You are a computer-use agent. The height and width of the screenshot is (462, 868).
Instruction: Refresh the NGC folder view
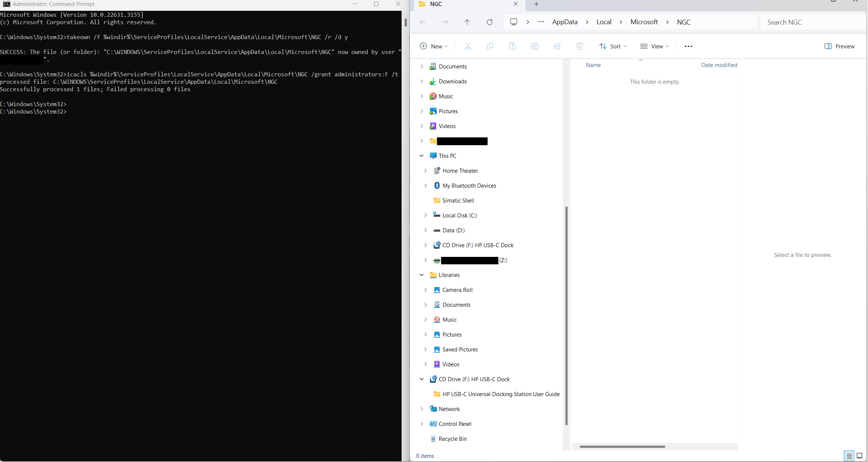click(489, 22)
